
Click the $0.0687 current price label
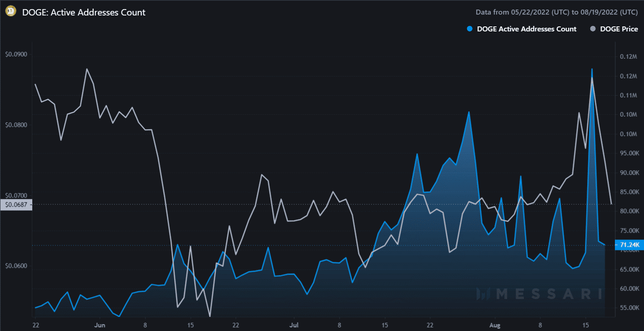tap(16, 205)
